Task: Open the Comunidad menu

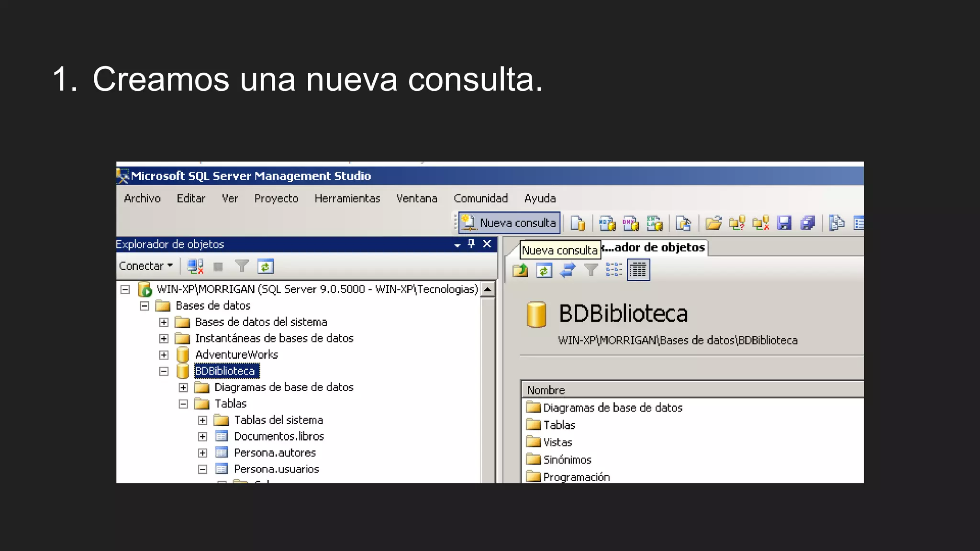Action: [x=480, y=198]
